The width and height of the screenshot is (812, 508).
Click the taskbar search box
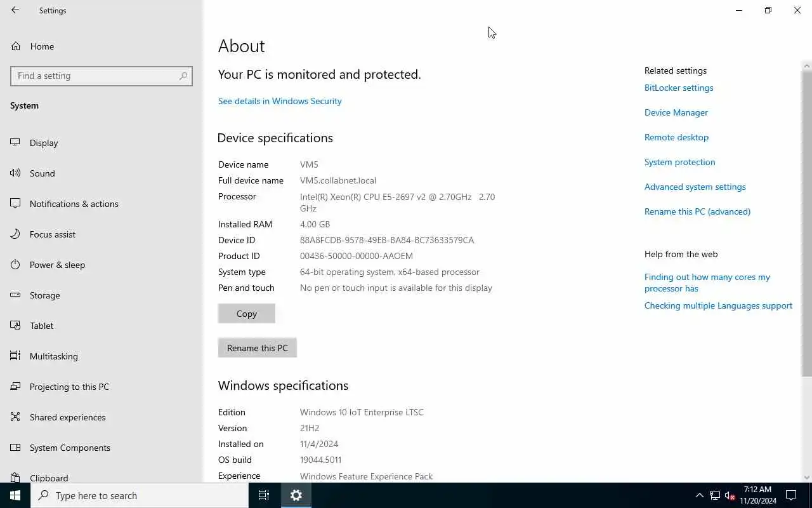click(140, 495)
